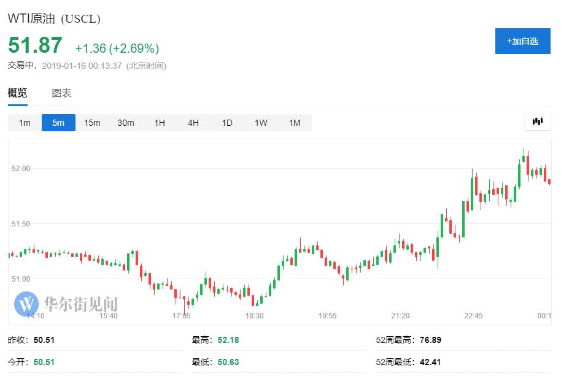
Task: Set chart period to 1H
Action: 160,123
